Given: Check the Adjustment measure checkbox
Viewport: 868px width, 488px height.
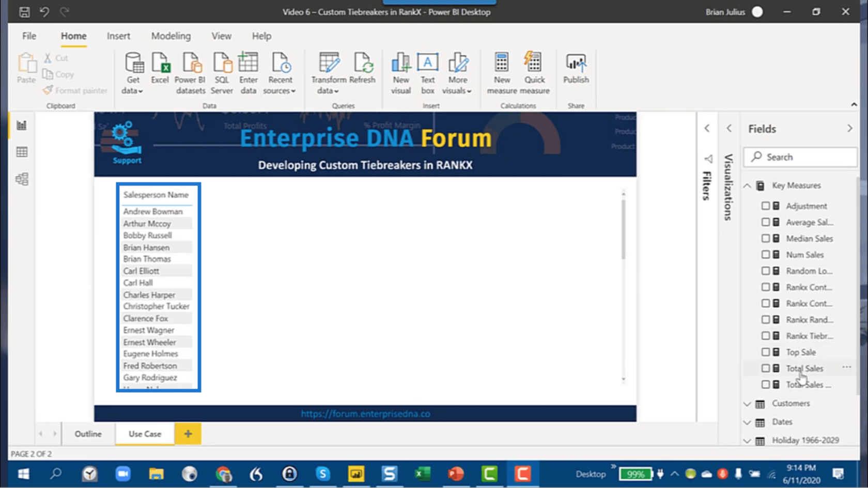Looking at the screenshot, I should (766, 206).
